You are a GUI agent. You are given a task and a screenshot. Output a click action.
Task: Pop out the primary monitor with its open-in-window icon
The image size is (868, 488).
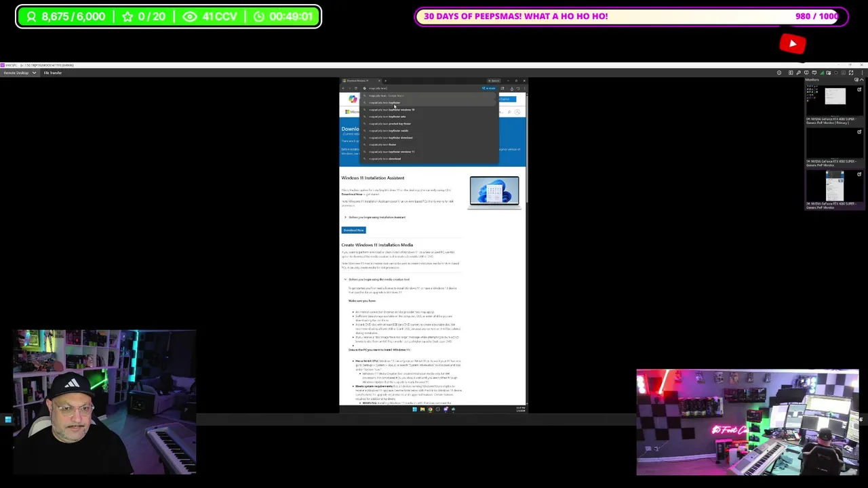[x=859, y=89]
